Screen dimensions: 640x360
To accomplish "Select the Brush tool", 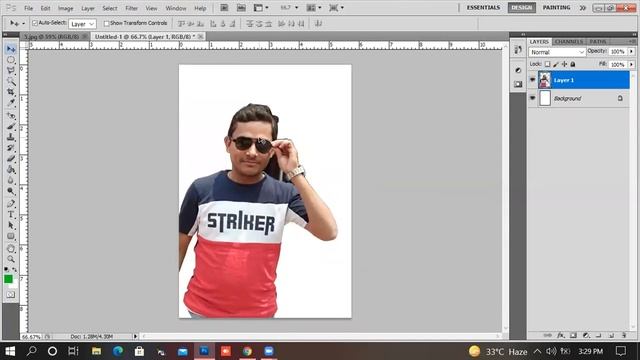I will [x=11, y=126].
